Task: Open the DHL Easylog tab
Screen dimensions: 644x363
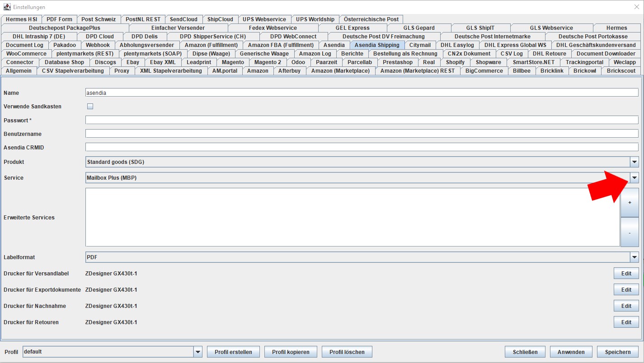Action: (x=457, y=45)
